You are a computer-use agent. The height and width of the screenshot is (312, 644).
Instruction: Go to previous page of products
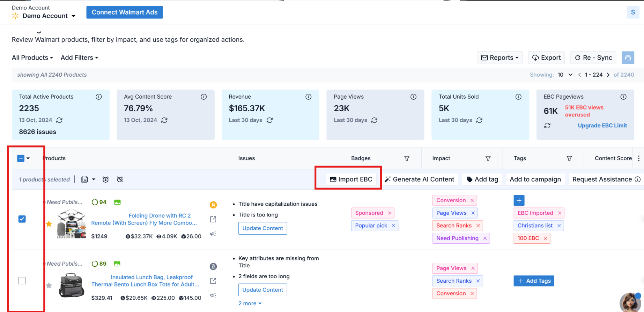[x=579, y=75]
